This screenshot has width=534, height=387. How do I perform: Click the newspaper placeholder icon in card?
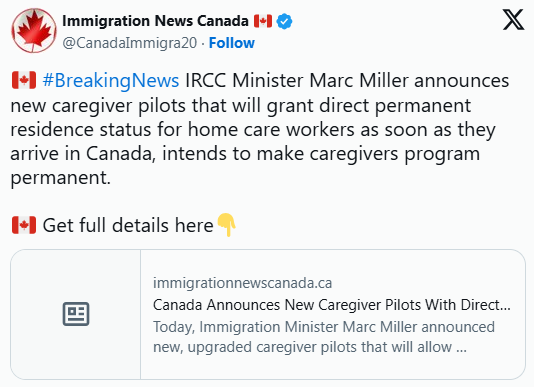coord(76,314)
